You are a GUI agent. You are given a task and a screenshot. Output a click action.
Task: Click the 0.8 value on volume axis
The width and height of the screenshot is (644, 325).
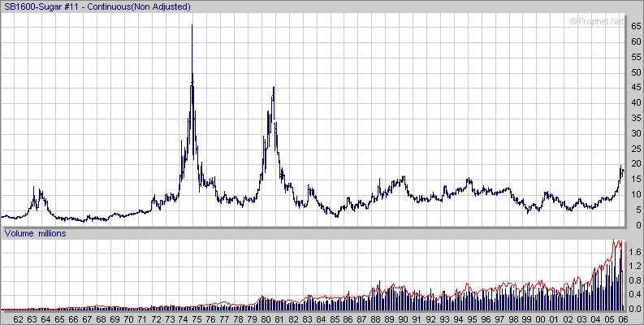pos(637,280)
